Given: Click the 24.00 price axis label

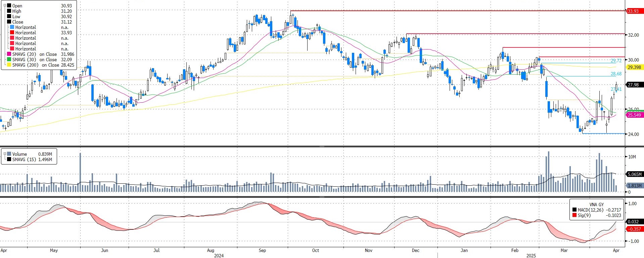Looking at the screenshot, I should [634, 134].
